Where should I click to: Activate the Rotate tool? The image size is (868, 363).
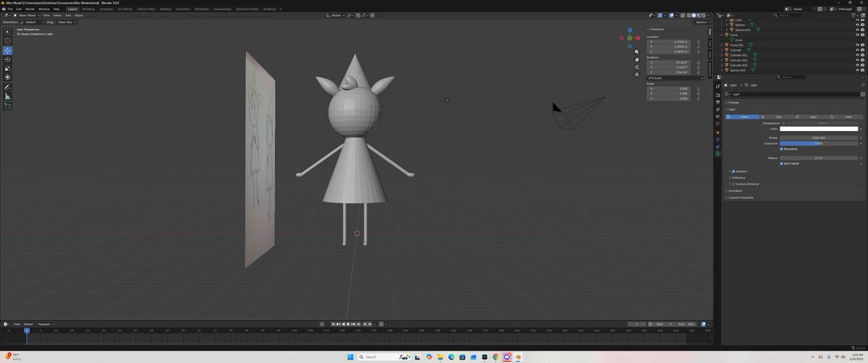pos(8,59)
